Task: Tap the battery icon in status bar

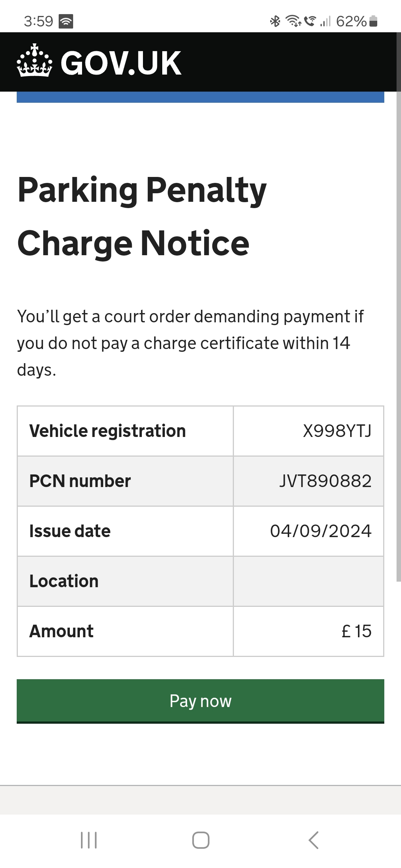Action: tap(374, 21)
